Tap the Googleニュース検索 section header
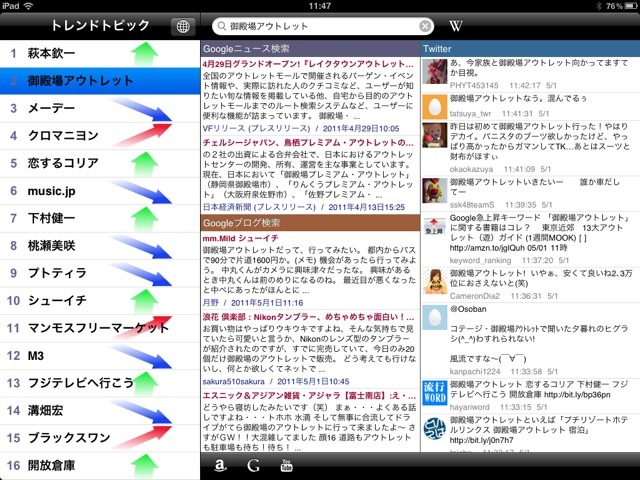Image resolution: width=640 pixels, height=480 pixels. [311, 49]
